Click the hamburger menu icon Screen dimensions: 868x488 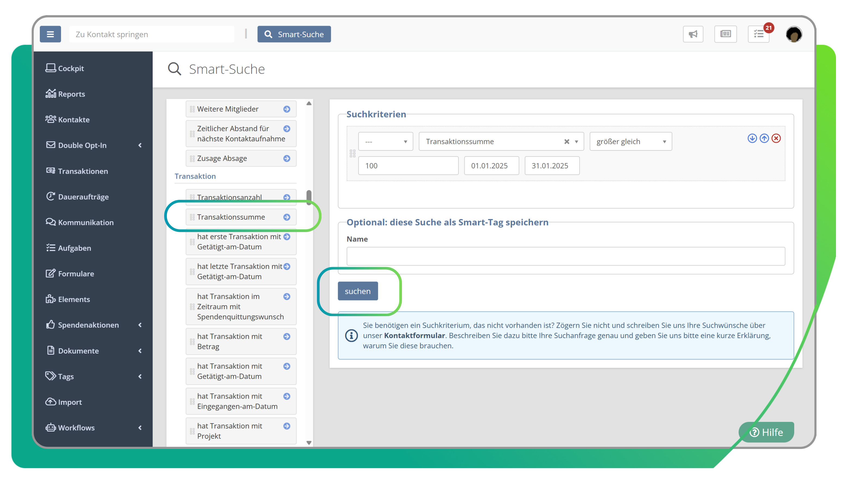coord(50,34)
